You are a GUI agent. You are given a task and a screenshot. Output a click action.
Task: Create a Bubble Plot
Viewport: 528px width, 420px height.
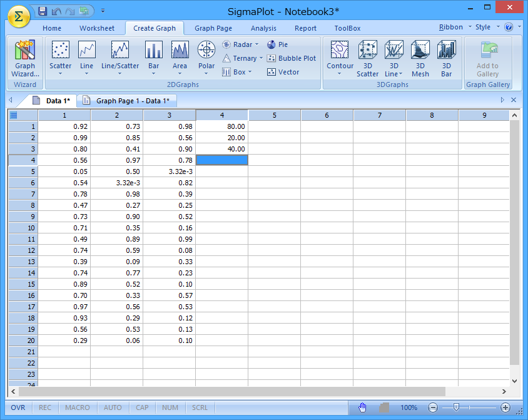coord(292,58)
